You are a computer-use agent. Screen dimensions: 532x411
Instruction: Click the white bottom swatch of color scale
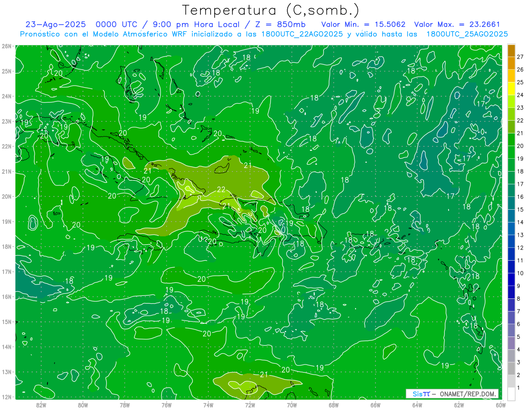511,394
